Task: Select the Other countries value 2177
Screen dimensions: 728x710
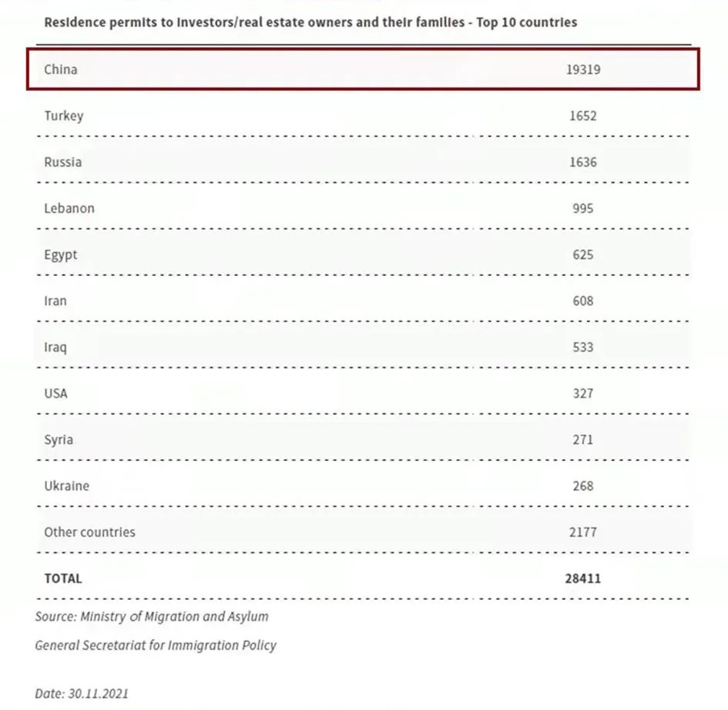Action: click(582, 532)
